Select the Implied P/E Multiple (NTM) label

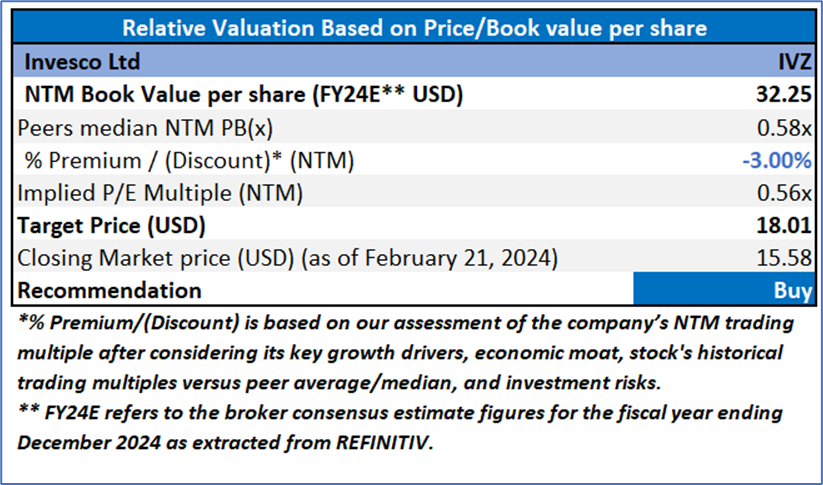tap(156, 193)
